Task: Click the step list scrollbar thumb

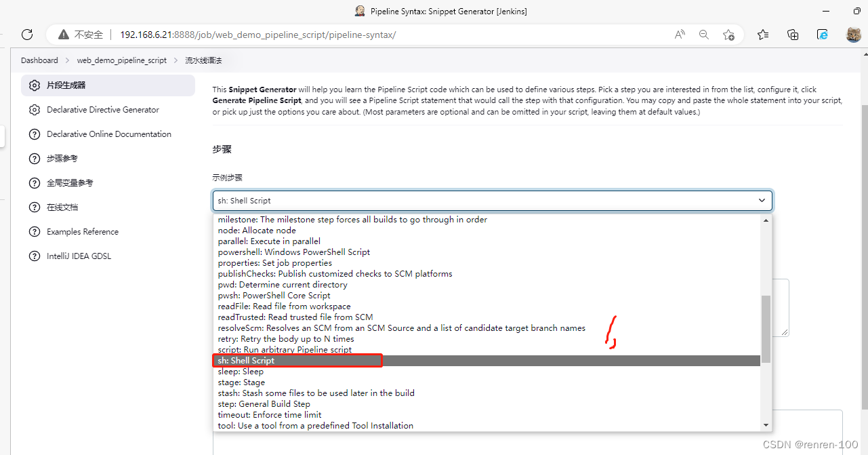Action: 766,329
